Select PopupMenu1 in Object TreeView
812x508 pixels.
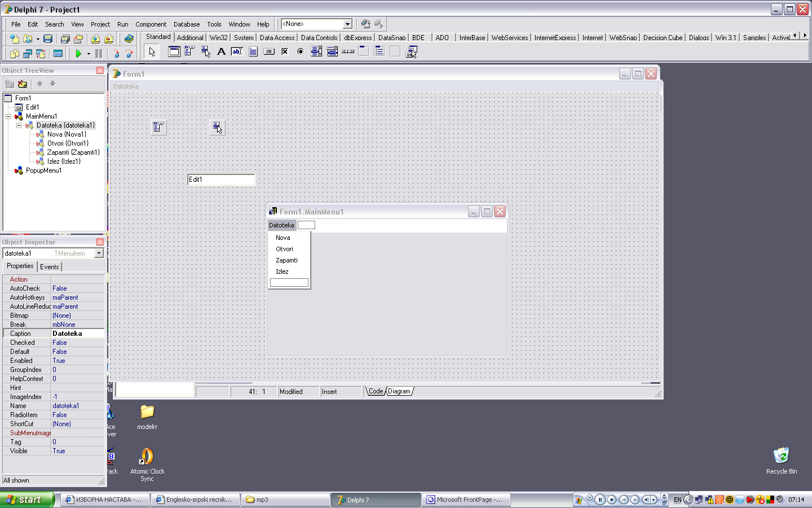coord(43,170)
